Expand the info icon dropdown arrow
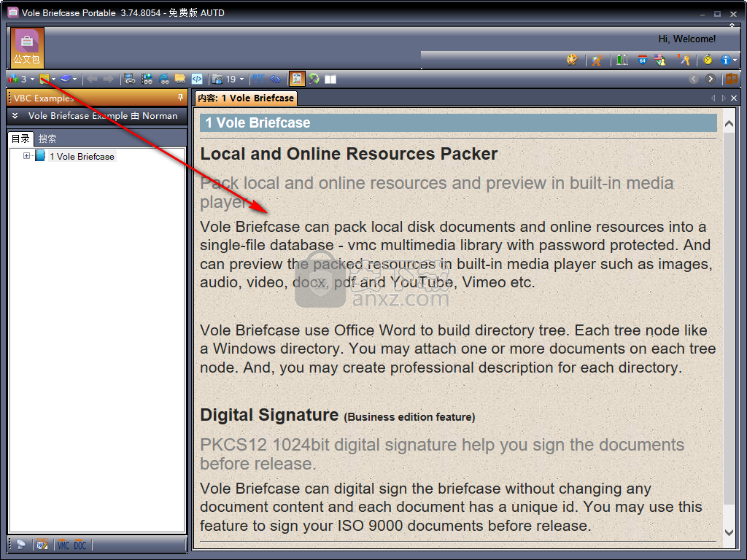747x560 pixels. (735, 60)
